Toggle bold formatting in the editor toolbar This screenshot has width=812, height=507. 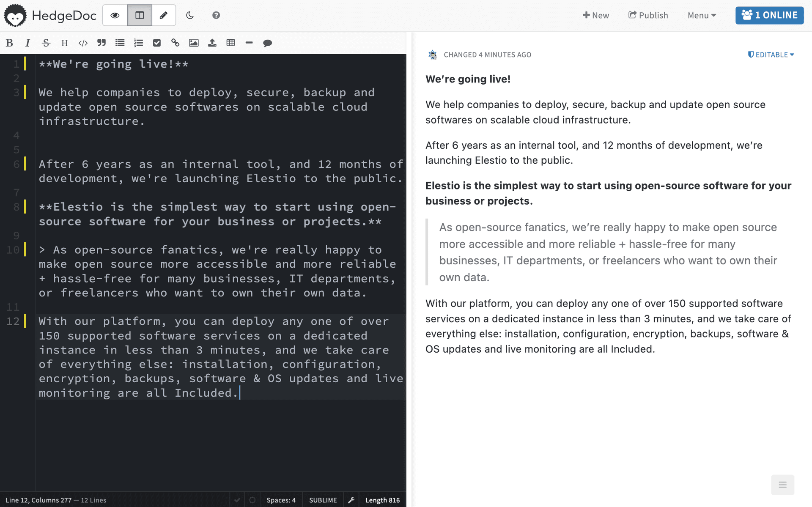pyautogui.click(x=9, y=43)
